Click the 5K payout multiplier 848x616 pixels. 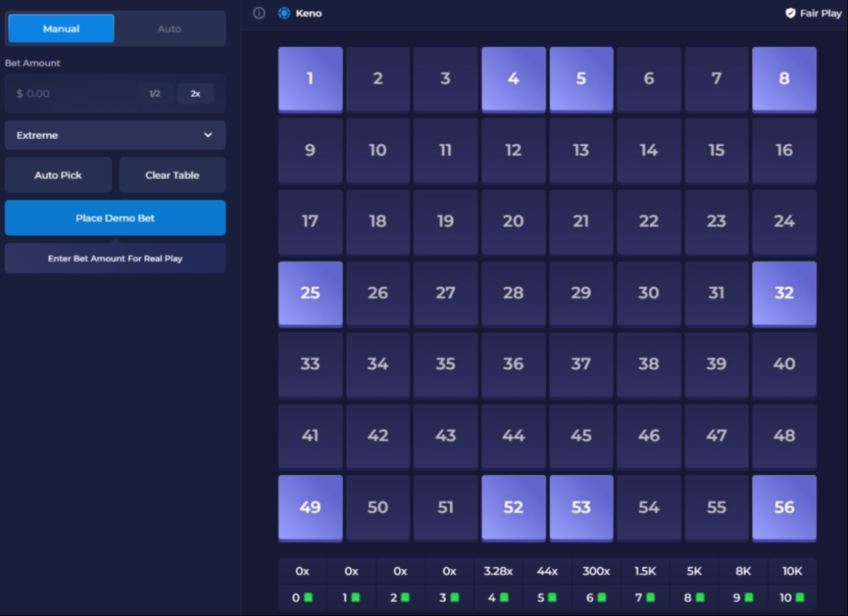pyautogui.click(x=694, y=571)
